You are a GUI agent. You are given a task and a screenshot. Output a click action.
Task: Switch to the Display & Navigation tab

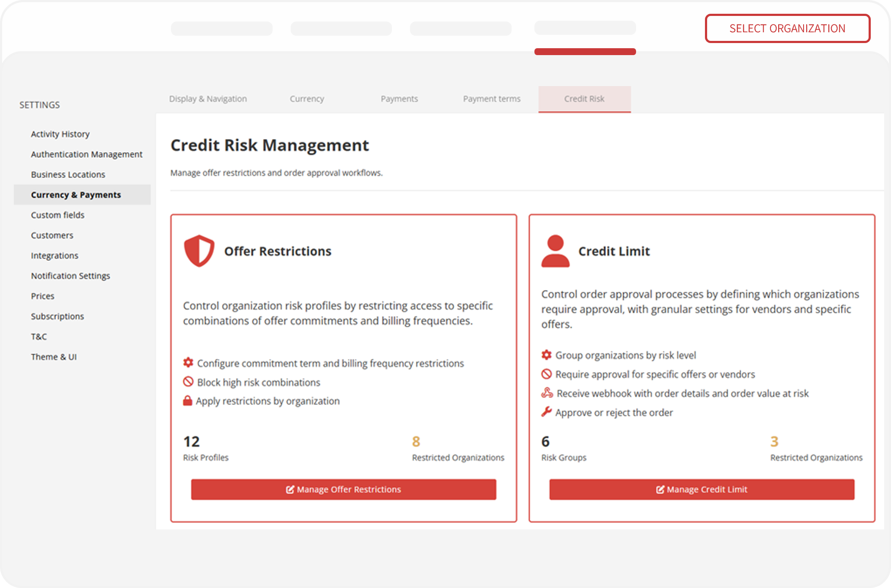[208, 99]
